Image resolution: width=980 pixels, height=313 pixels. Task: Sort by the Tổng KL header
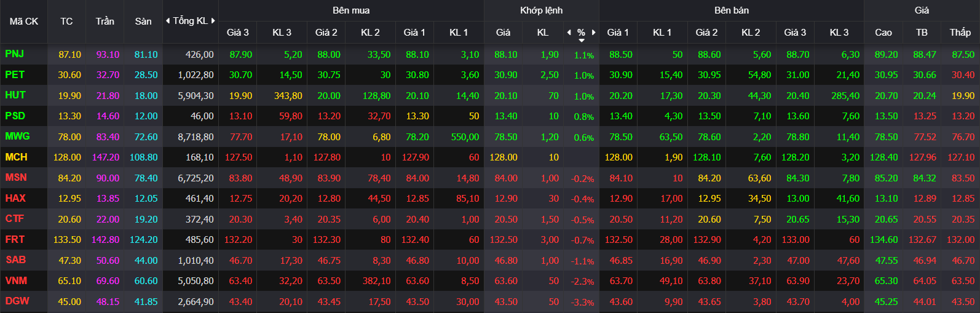(191, 21)
